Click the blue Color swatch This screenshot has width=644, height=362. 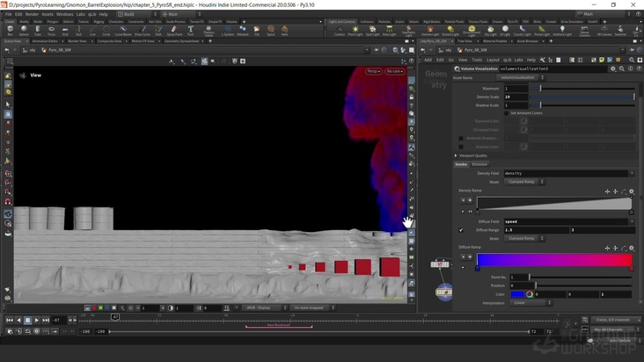tap(517, 294)
